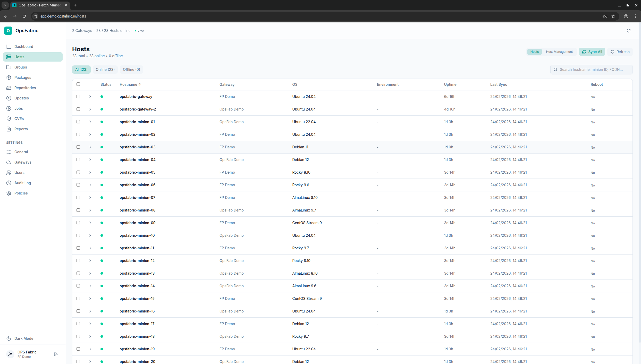
Task: Click the logout icon beside OPS Fabric
Action: pyautogui.click(x=56, y=354)
